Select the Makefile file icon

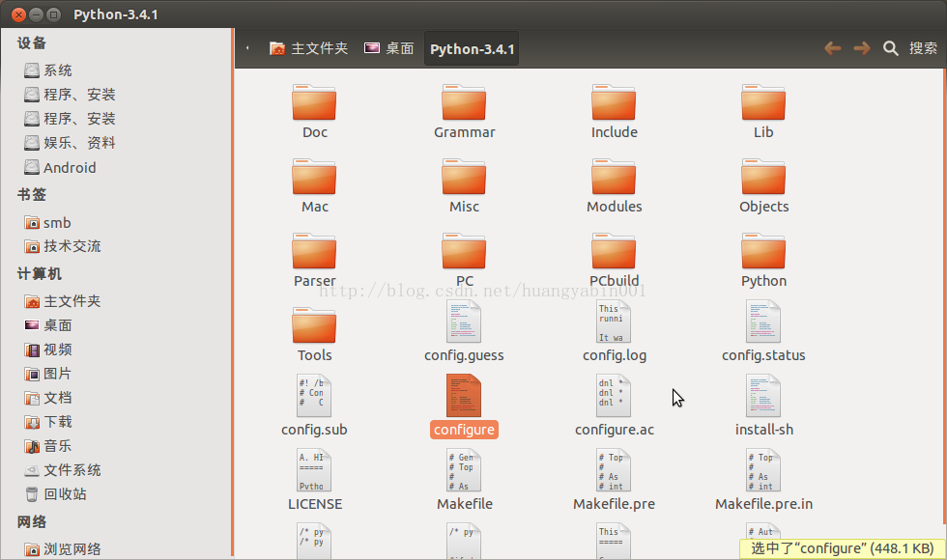click(x=464, y=470)
